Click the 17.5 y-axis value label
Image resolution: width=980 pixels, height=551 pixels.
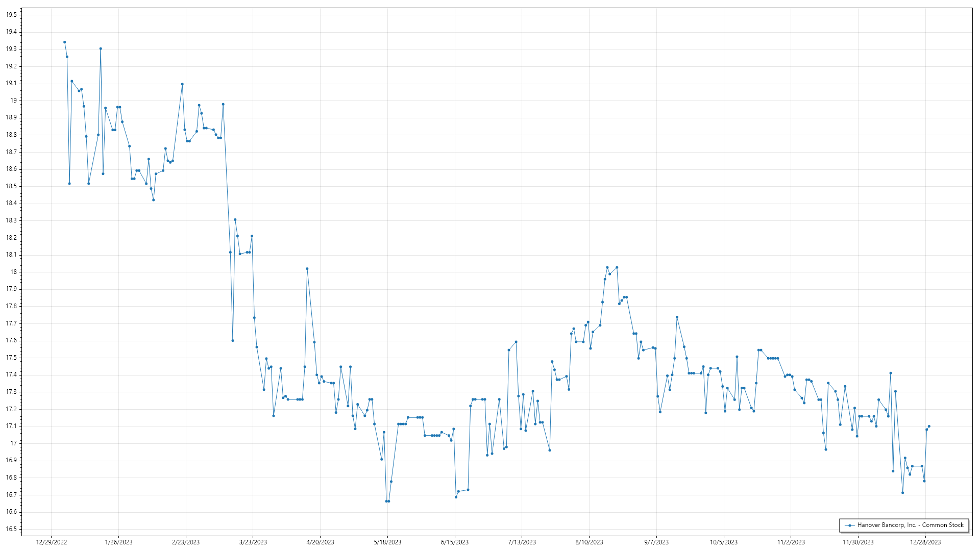pos(11,358)
